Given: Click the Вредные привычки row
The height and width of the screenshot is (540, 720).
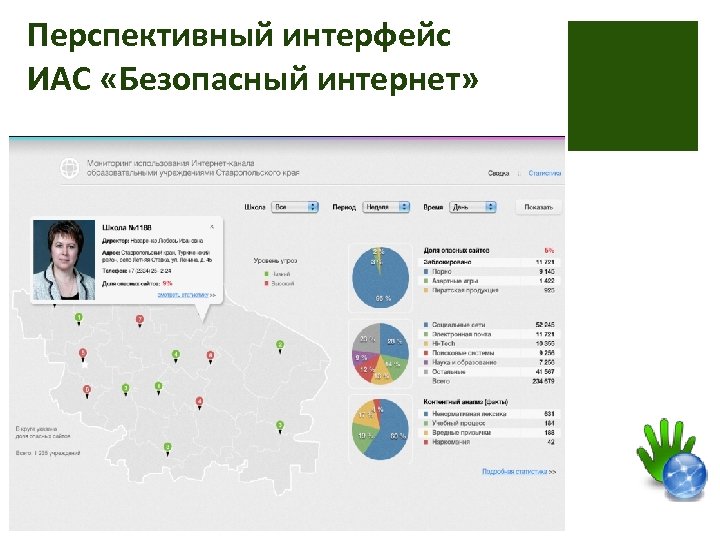Looking at the screenshot, I should point(489,433).
